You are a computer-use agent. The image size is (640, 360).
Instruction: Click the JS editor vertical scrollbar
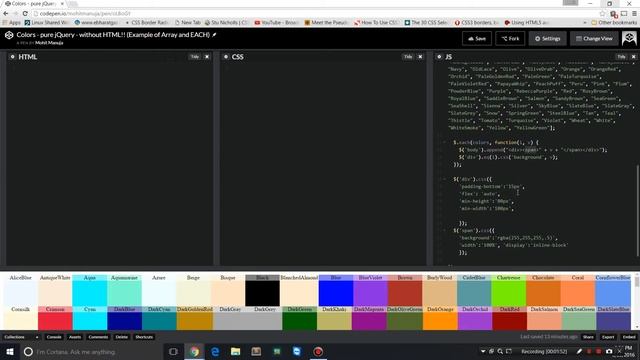click(x=637, y=210)
